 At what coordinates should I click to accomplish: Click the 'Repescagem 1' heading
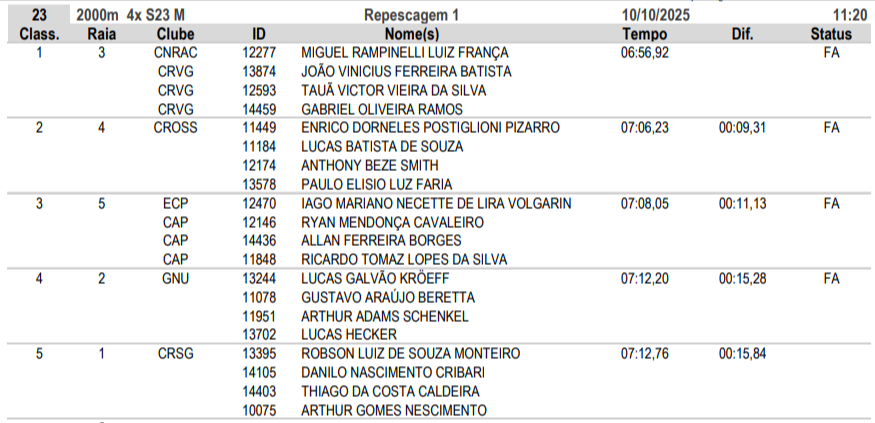tap(412, 15)
